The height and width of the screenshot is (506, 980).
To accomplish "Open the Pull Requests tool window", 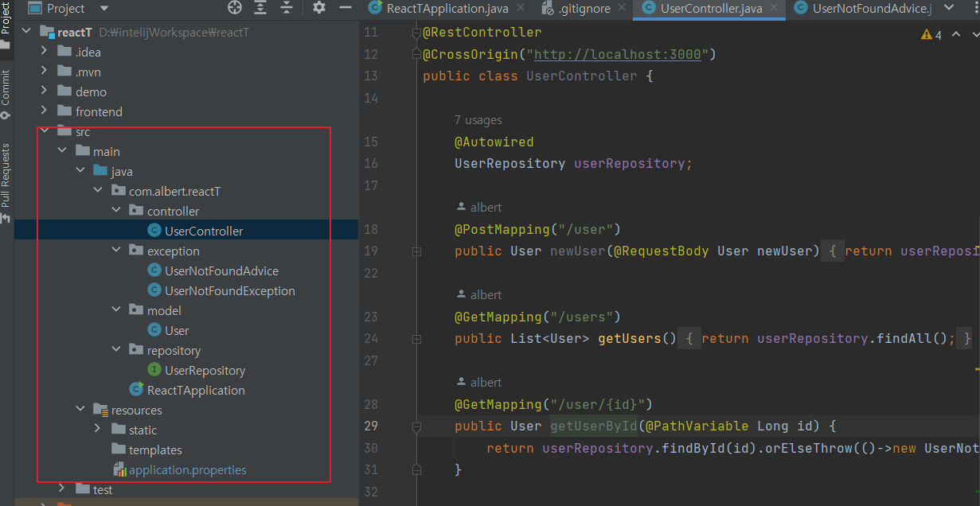I will (6, 182).
